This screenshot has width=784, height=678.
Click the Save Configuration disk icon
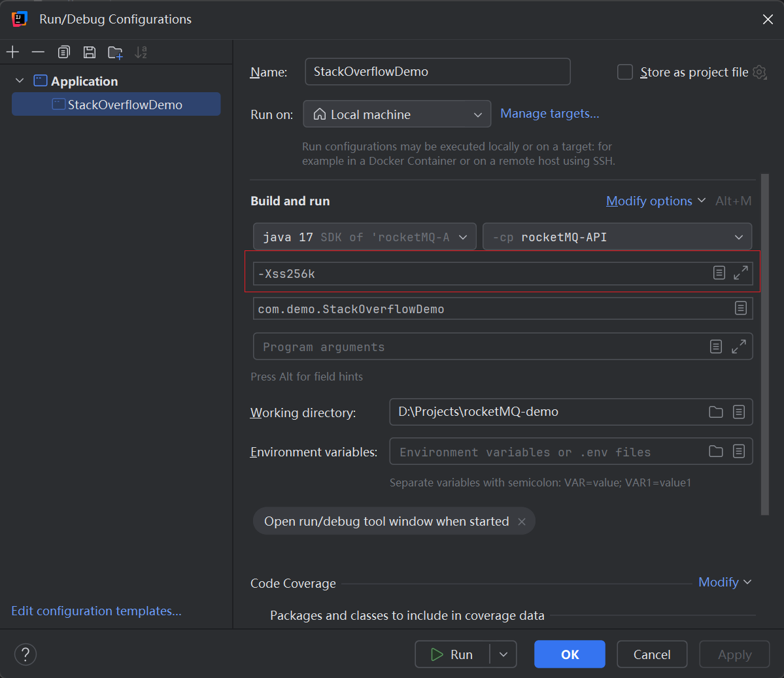click(90, 52)
